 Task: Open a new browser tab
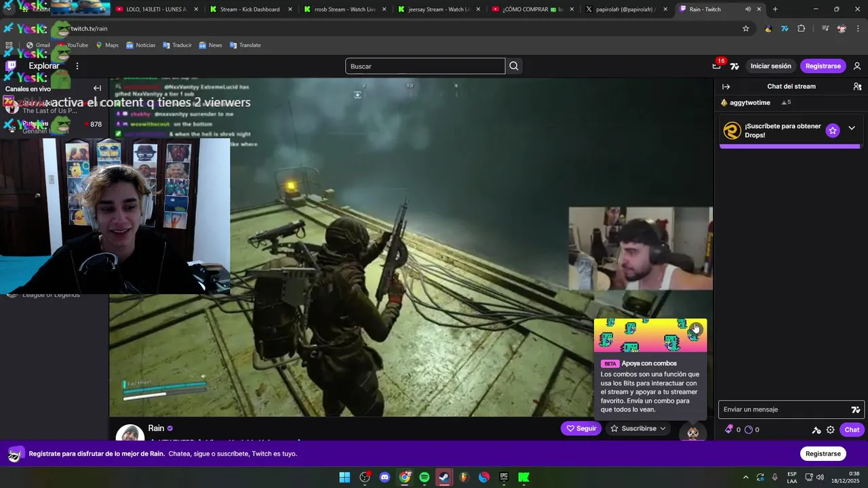point(775,9)
